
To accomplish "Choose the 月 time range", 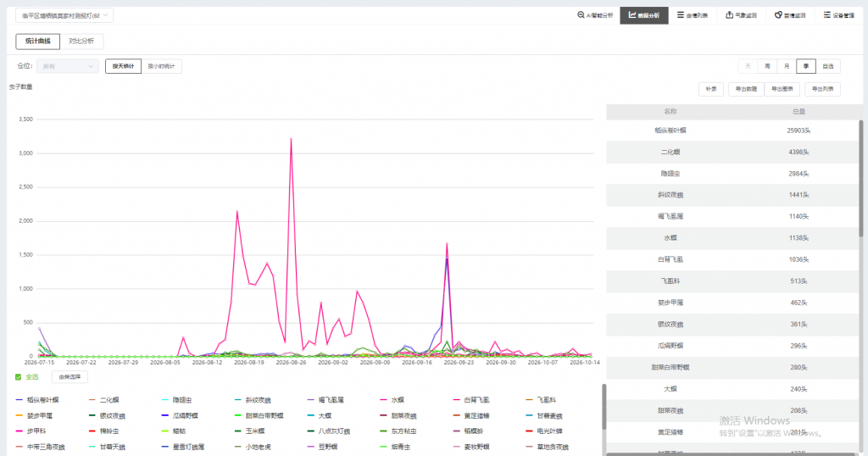I will pyautogui.click(x=787, y=66).
